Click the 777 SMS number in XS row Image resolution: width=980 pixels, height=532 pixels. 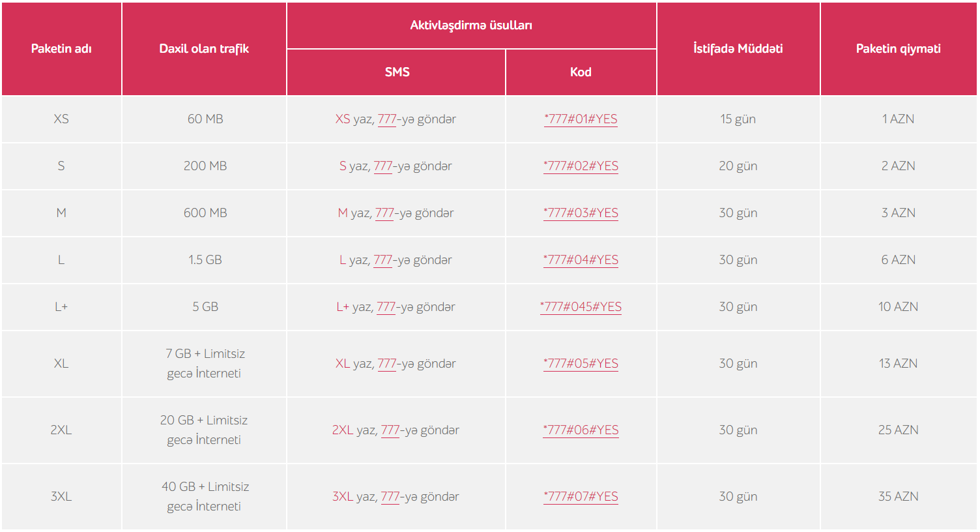tap(387, 119)
